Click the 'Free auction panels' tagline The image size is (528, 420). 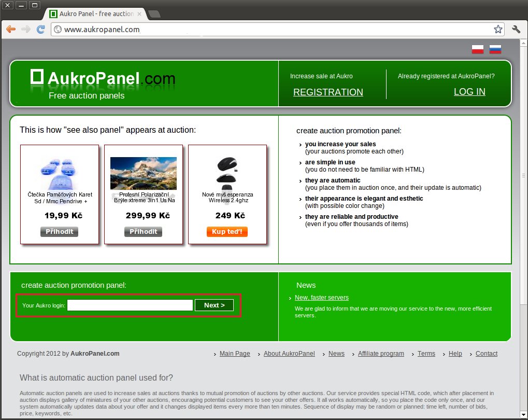coord(87,96)
